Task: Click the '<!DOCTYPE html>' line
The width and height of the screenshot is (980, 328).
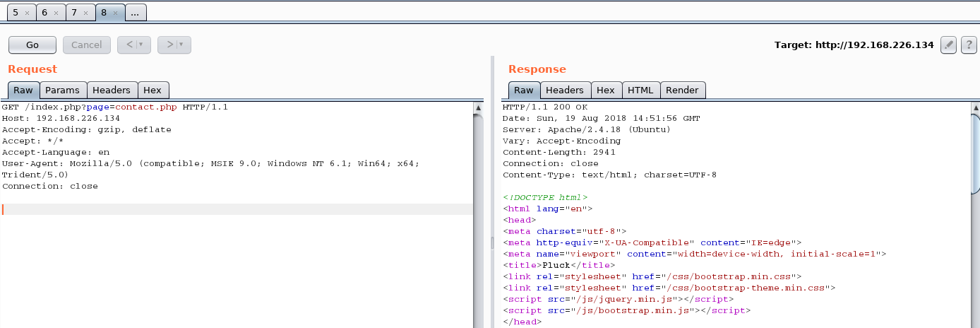Action: 545,197
